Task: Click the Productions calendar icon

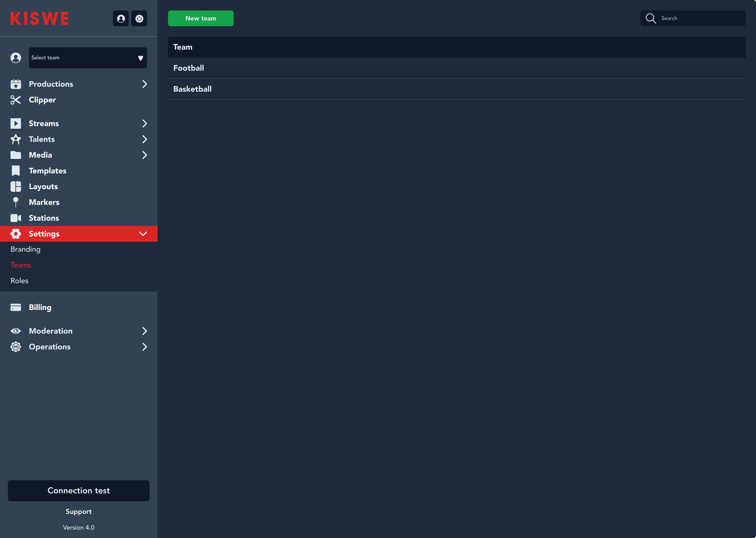Action: 15,84
